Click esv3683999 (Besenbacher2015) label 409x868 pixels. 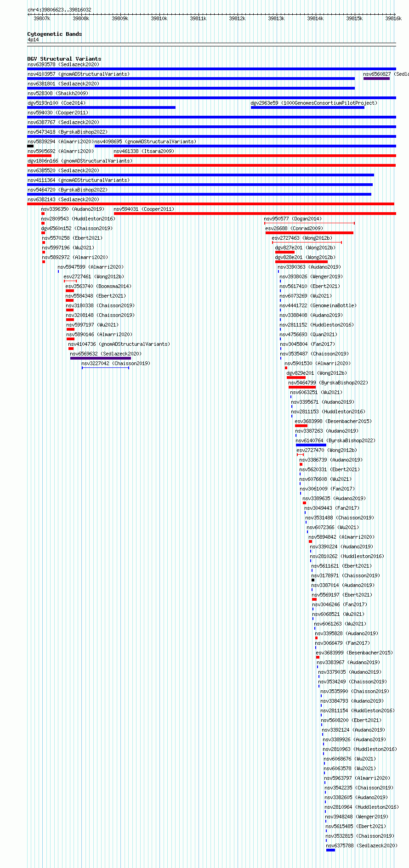(354, 653)
